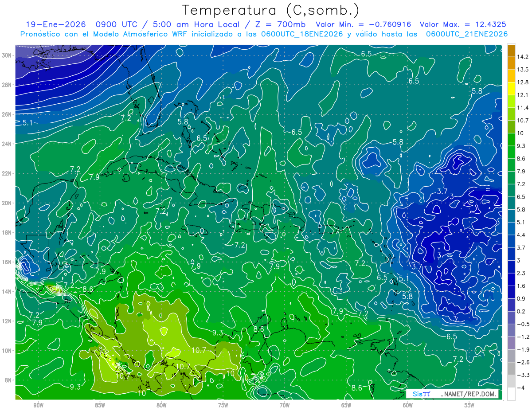Click the '1.6' value on the color scale
The width and height of the screenshot is (532, 411).
(521, 286)
